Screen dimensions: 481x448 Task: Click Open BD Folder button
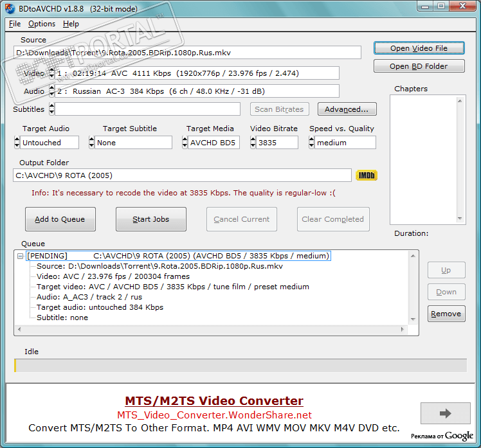(419, 66)
